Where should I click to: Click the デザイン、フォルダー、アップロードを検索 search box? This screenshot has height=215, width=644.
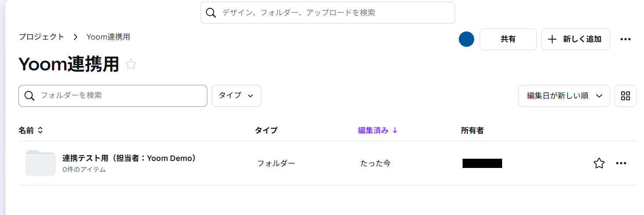(334, 13)
